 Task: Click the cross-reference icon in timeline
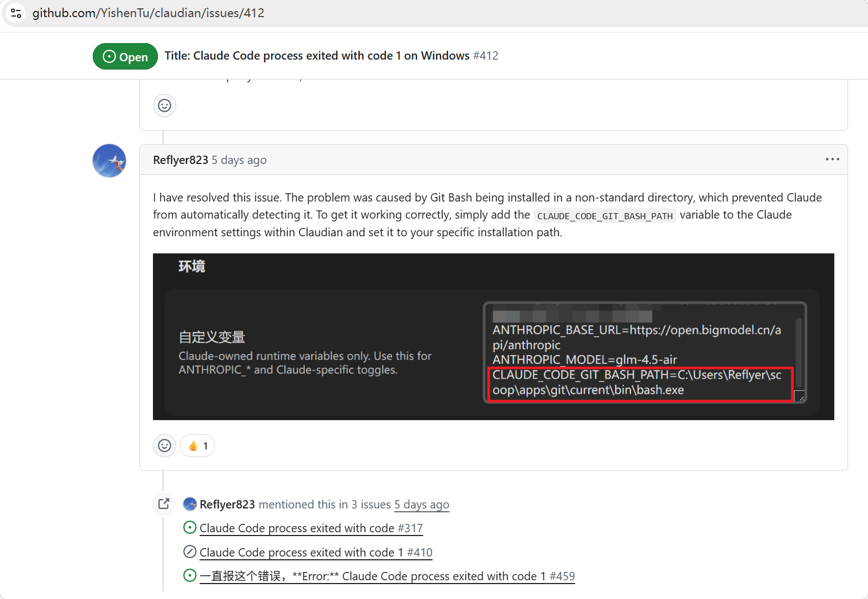[x=164, y=503]
